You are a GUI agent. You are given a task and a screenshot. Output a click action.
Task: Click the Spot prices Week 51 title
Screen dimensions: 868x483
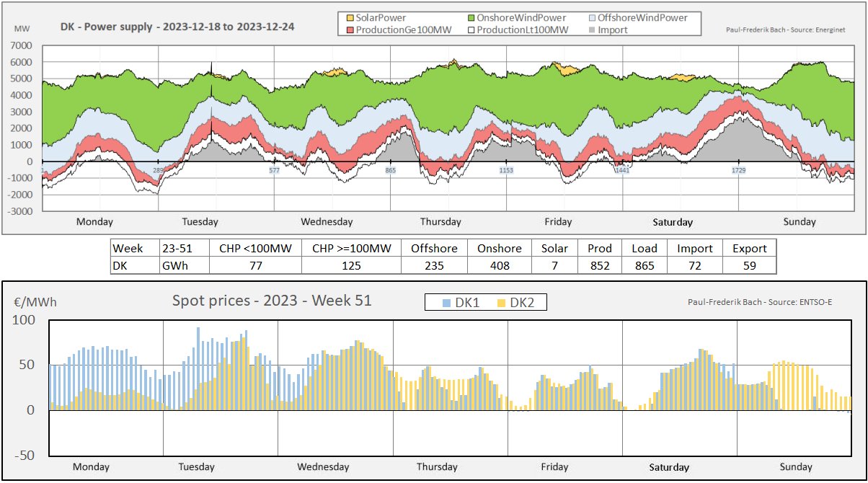[x=272, y=301]
